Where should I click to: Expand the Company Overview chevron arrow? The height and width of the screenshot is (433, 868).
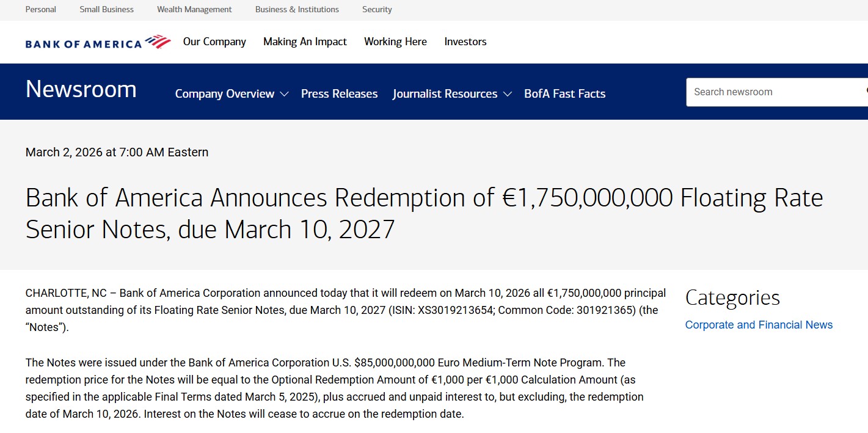pyautogui.click(x=284, y=94)
